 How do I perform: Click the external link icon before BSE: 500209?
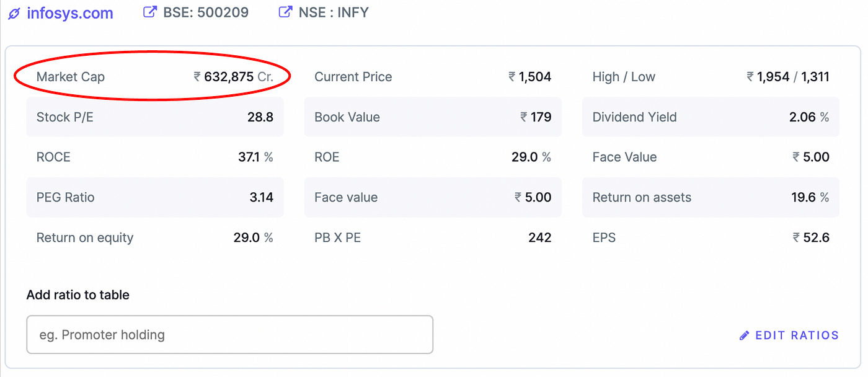[149, 11]
